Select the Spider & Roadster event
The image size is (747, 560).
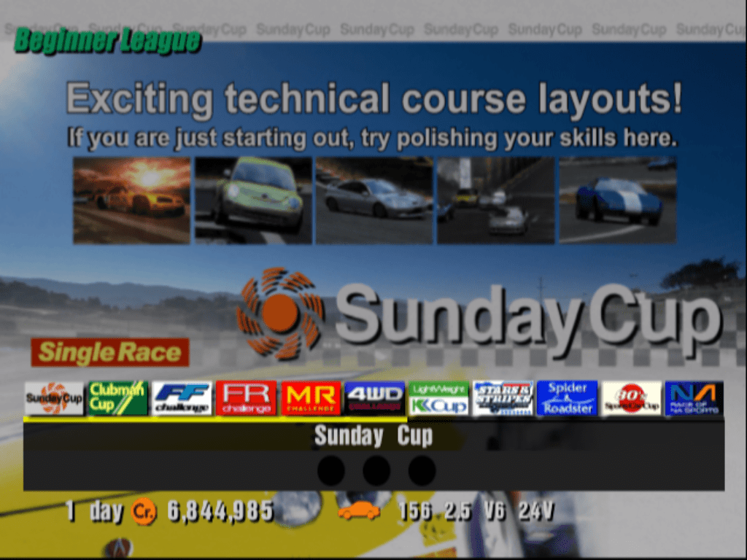click(x=567, y=398)
